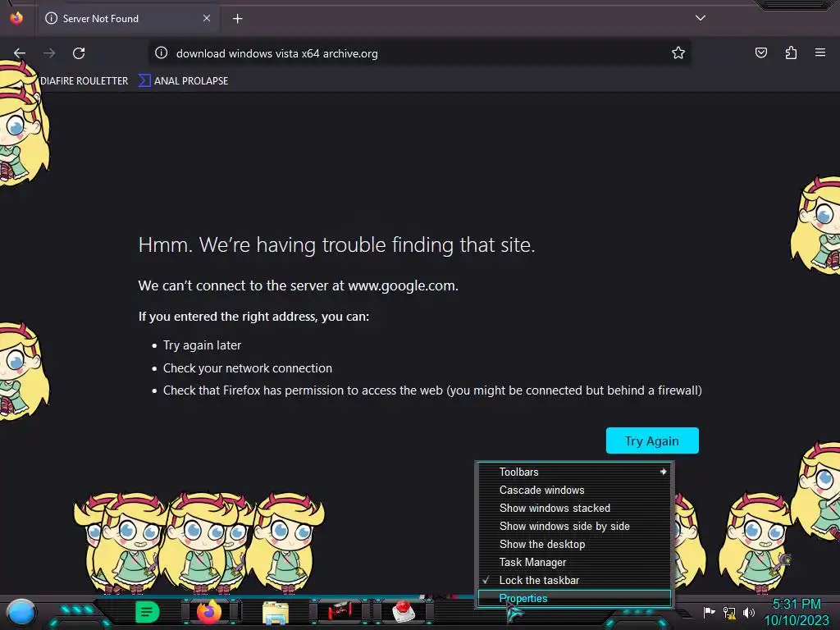Switch to Firefox in the taskbar

209,612
